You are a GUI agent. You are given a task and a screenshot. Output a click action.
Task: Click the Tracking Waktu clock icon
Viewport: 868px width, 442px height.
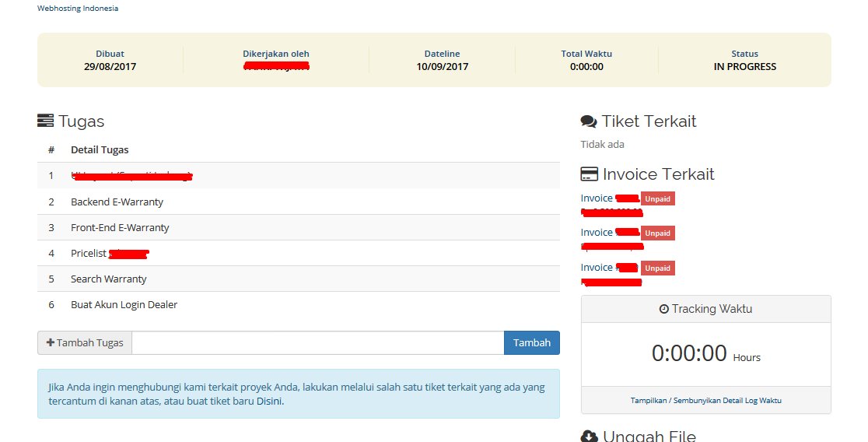pyautogui.click(x=663, y=309)
